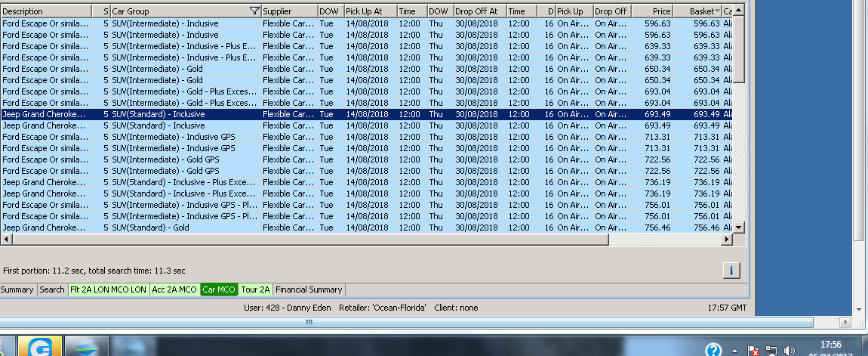Click the table's horizontal scroll right arrow
Viewport: 868px width, 356px height.
pyautogui.click(x=727, y=239)
